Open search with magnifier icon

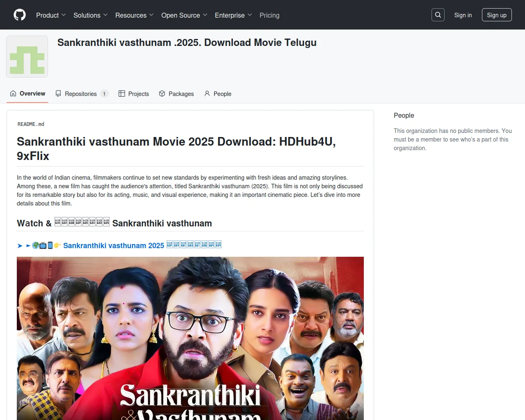(438, 15)
